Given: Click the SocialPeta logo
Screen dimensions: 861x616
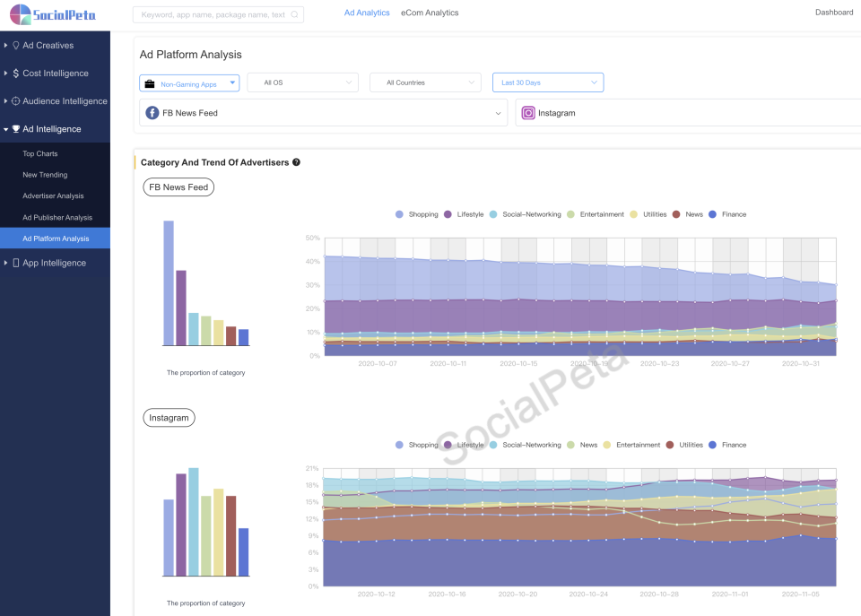Looking at the screenshot, I should click(53, 15).
